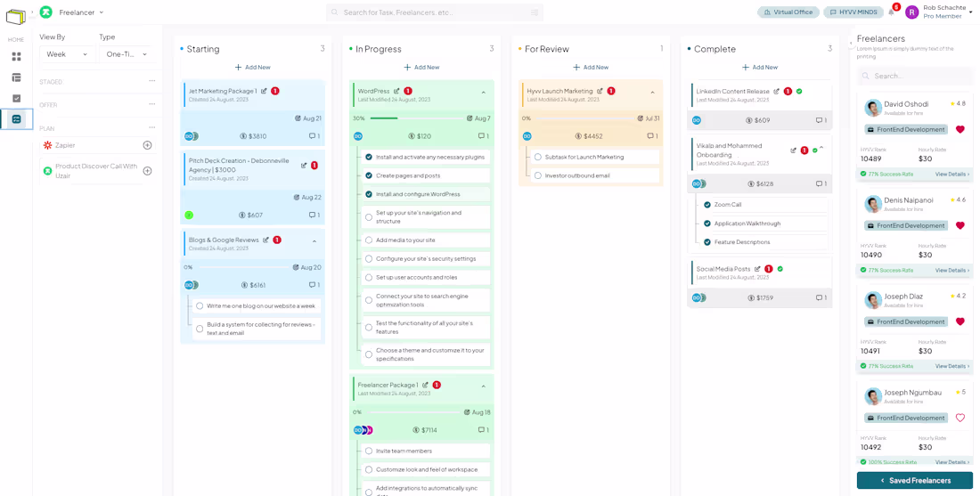Add New task in For Review column
This screenshot has height=496, width=980.
[x=591, y=67]
